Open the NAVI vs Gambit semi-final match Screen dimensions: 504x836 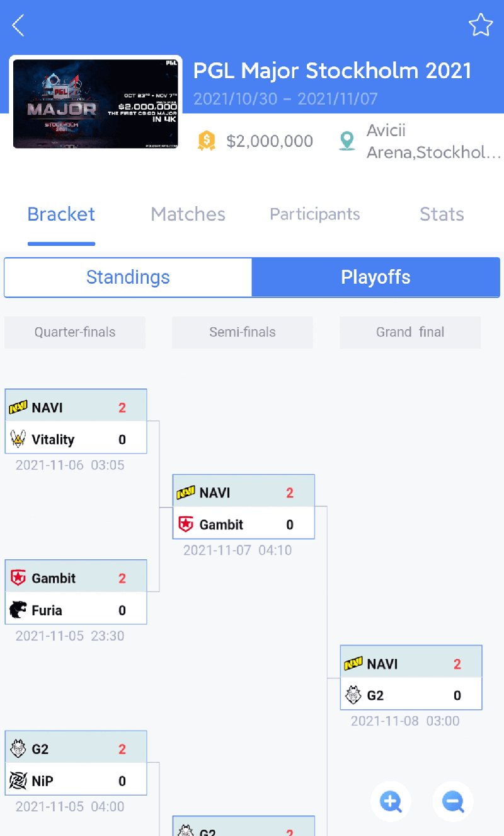click(x=244, y=508)
